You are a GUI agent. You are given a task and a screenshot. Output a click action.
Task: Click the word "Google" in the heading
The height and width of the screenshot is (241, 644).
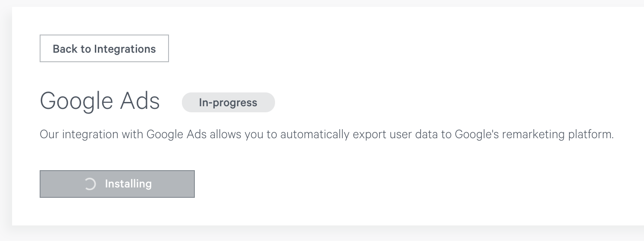[x=76, y=102]
